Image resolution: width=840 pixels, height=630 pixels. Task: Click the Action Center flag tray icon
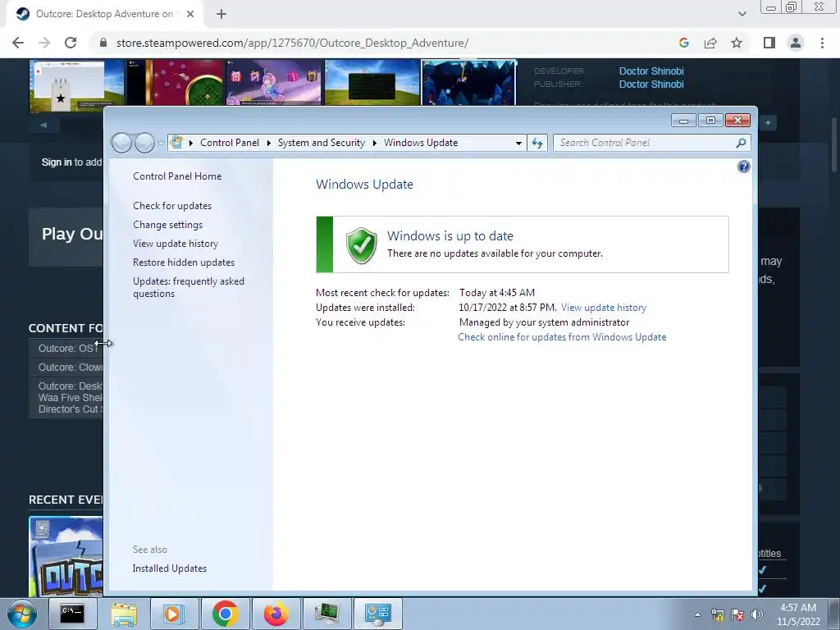pos(737,614)
